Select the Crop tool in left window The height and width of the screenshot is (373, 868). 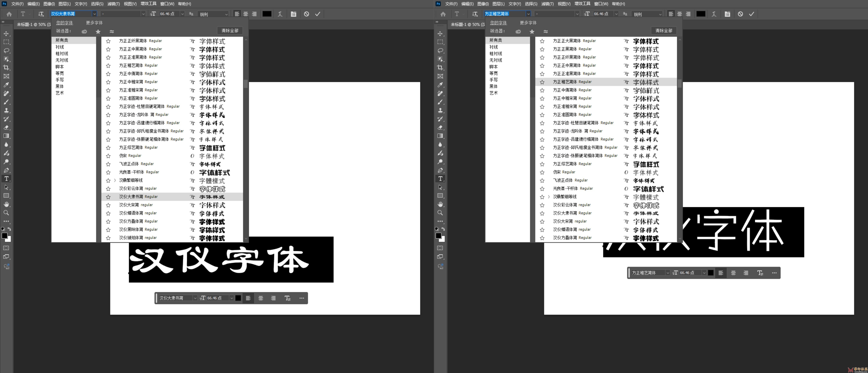(6, 67)
